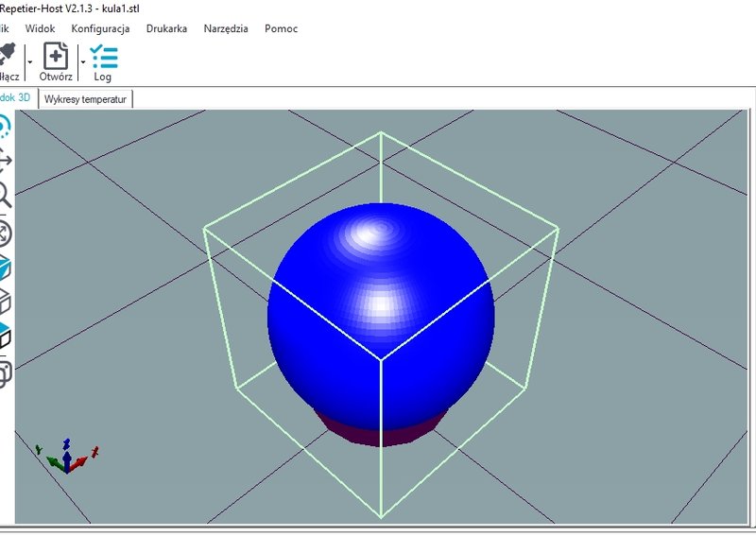Open the Narzędzia menu
Image resolution: width=756 pixels, height=536 pixels.
coord(226,28)
